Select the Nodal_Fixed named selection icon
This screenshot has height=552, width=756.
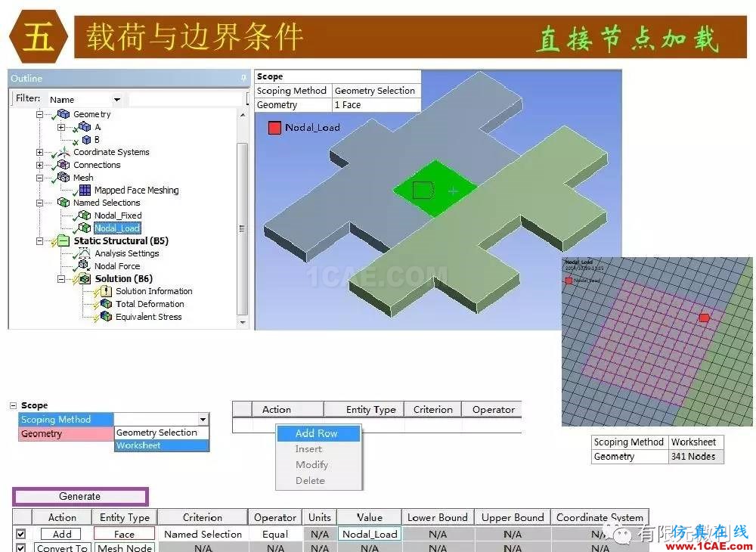pyautogui.click(x=85, y=216)
